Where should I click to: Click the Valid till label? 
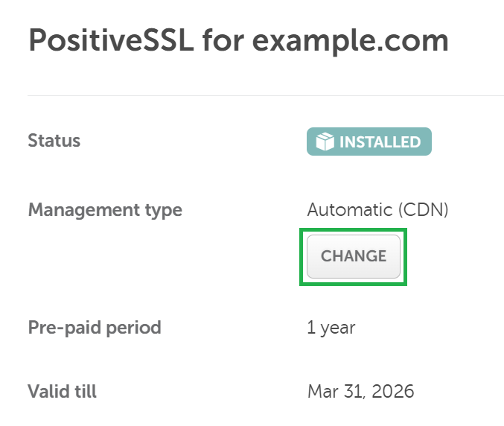[62, 391]
